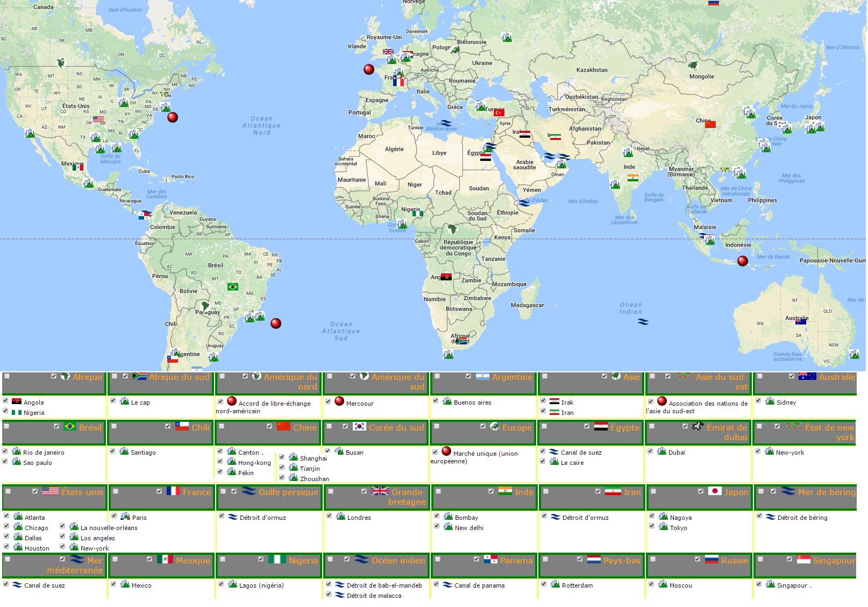Click the Russia flag at map's top edge

[713, 3]
